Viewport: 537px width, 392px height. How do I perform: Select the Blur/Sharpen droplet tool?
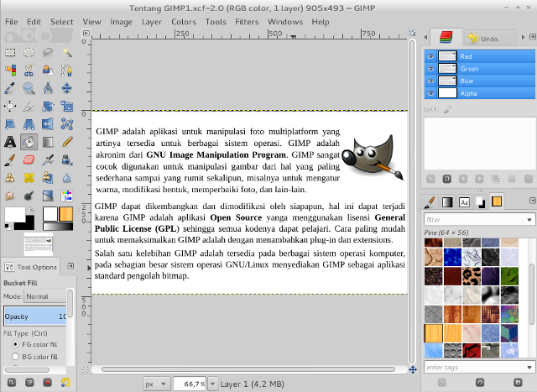pos(67,177)
